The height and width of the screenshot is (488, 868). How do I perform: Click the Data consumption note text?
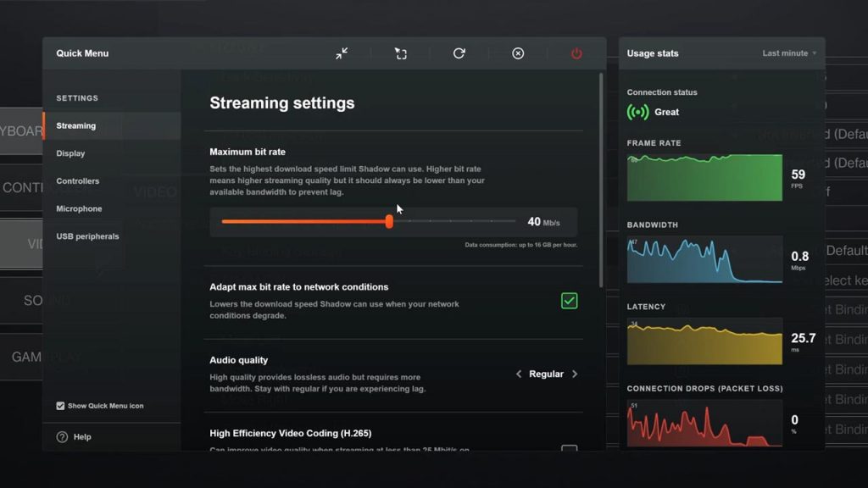click(521, 245)
